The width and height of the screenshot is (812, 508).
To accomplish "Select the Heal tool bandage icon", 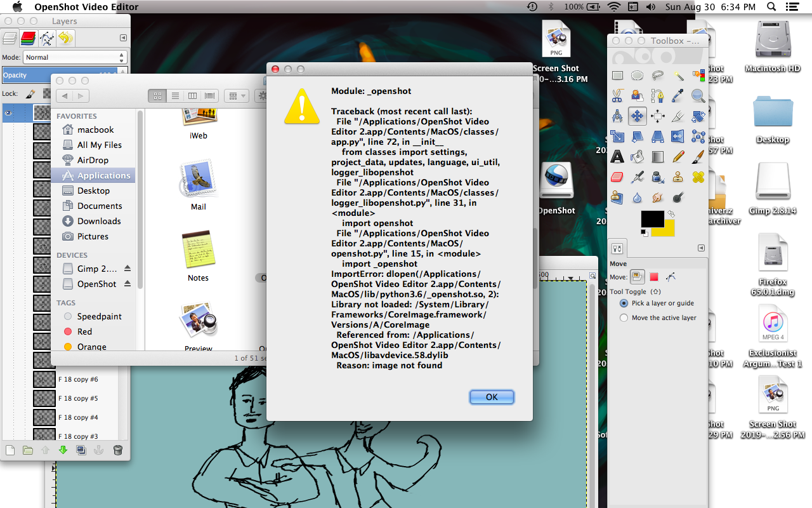I will tap(698, 177).
